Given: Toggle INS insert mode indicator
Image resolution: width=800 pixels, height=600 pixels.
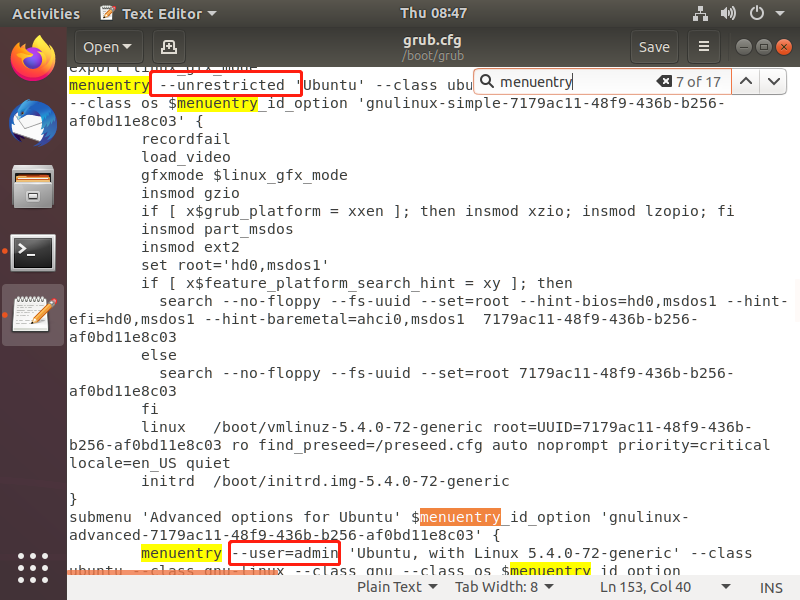Looking at the screenshot, I should [x=771, y=588].
